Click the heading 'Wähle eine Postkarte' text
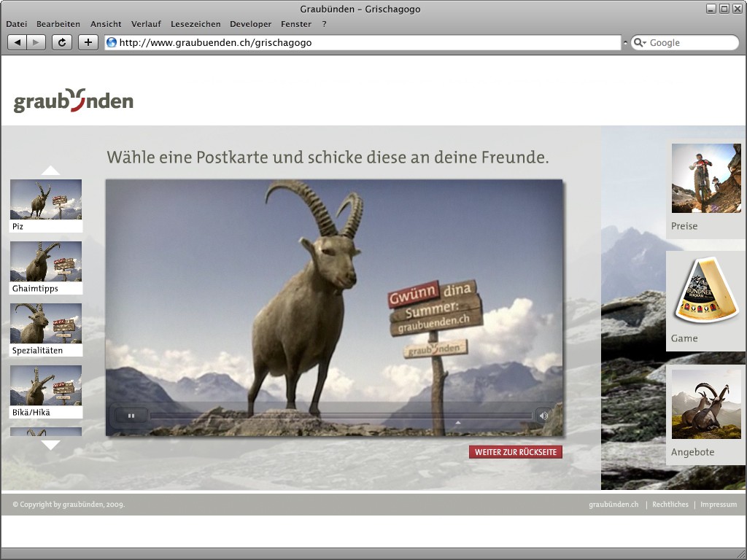Viewport: 747px width, 560px height. (x=187, y=157)
